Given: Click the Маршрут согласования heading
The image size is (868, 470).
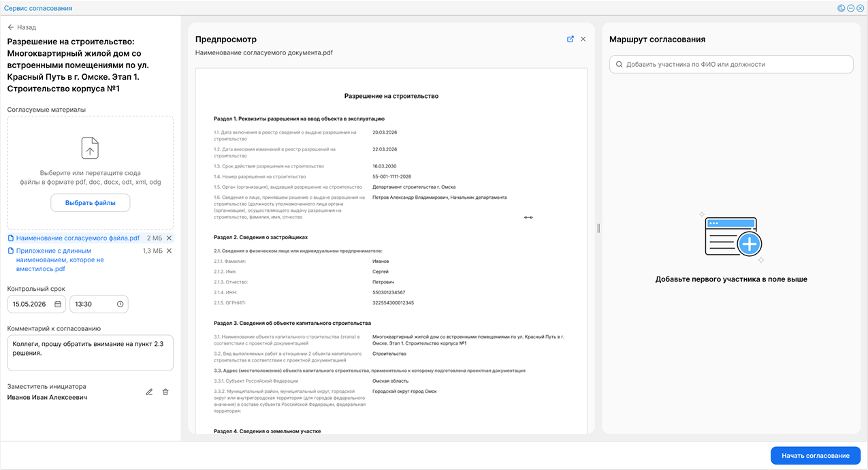Looking at the screenshot, I should (x=658, y=40).
